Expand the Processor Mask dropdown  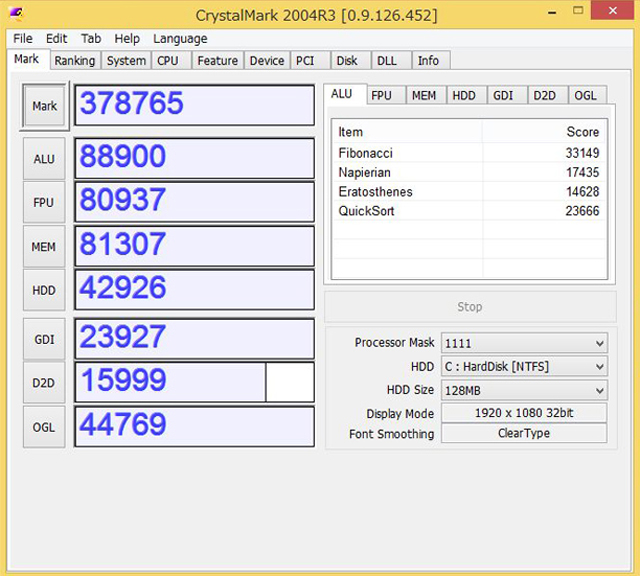coord(524,343)
